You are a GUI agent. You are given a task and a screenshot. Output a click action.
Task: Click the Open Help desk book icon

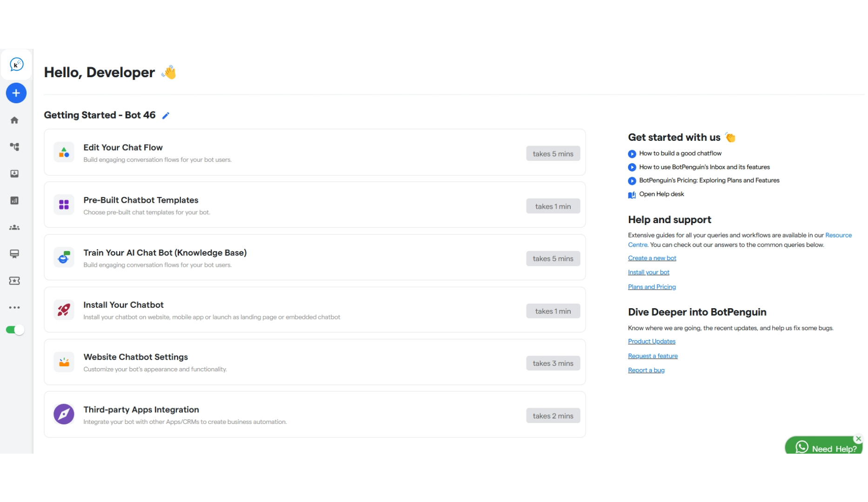click(632, 195)
